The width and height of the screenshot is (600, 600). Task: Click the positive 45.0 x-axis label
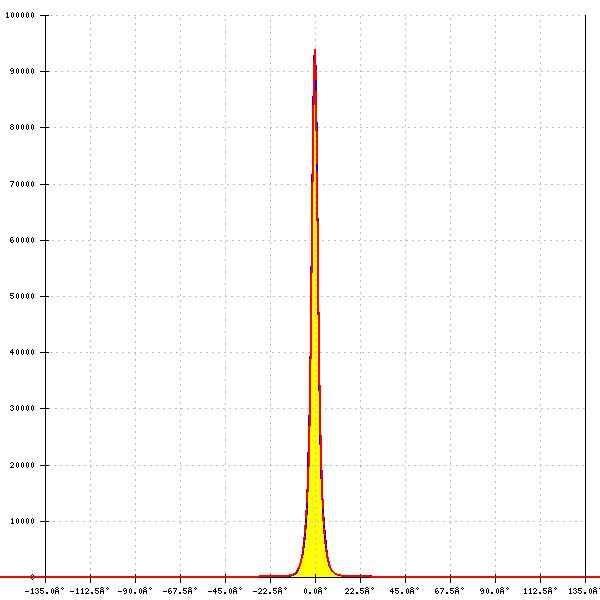(x=405, y=591)
